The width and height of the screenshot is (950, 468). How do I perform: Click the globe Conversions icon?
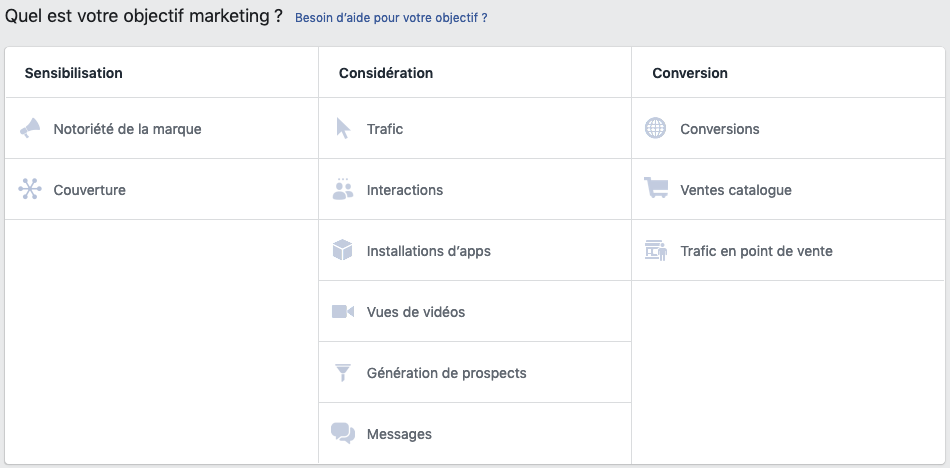pos(656,129)
